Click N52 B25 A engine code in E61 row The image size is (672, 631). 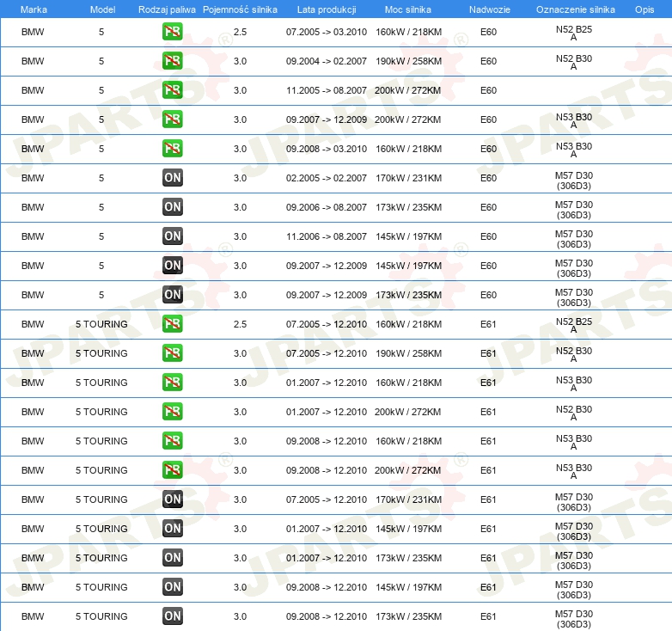tap(574, 325)
